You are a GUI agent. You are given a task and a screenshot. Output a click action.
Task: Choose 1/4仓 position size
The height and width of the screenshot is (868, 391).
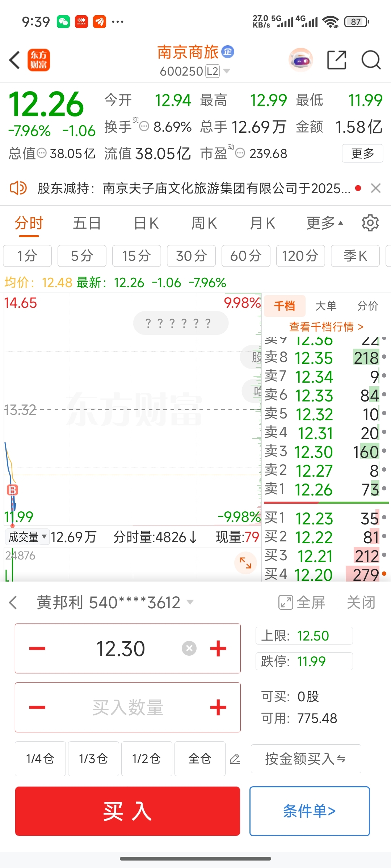40,758
